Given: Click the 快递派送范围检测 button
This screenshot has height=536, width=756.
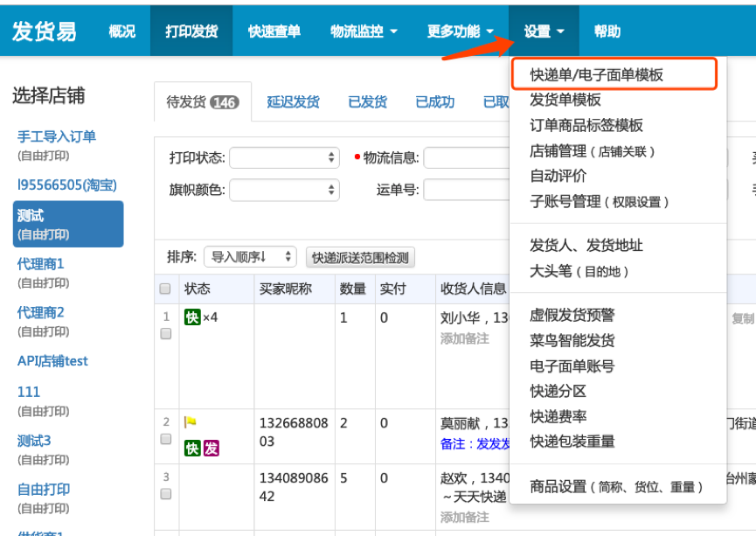Looking at the screenshot, I should tap(360, 258).
